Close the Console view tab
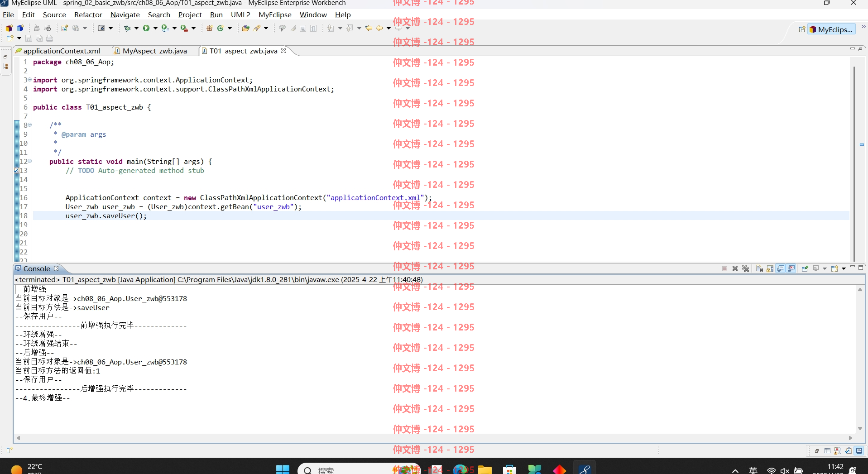Viewport: 868px width, 474px height. click(56, 268)
